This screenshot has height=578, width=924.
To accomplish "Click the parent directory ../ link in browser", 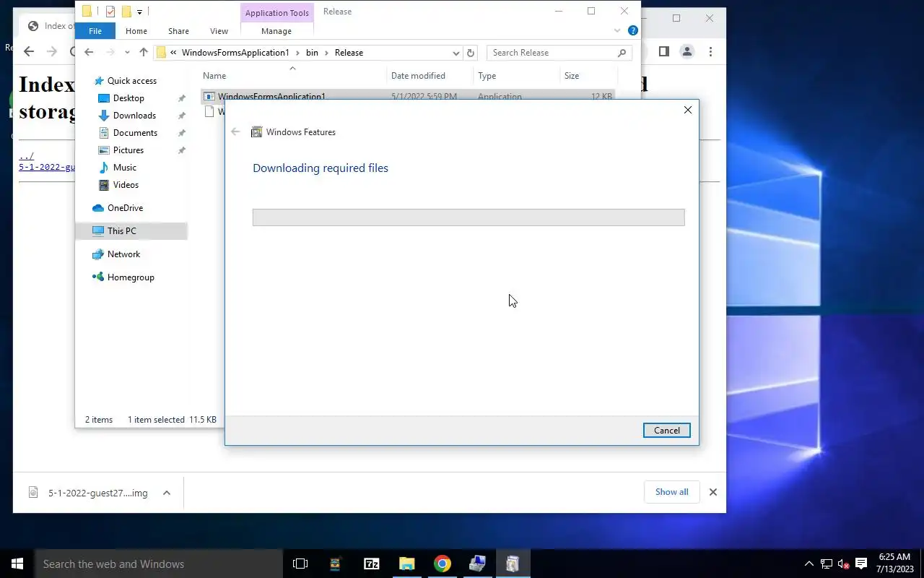I will [26, 156].
